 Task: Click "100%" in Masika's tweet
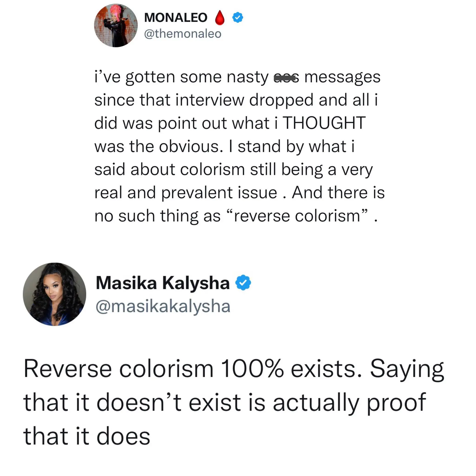tap(252, 369)
